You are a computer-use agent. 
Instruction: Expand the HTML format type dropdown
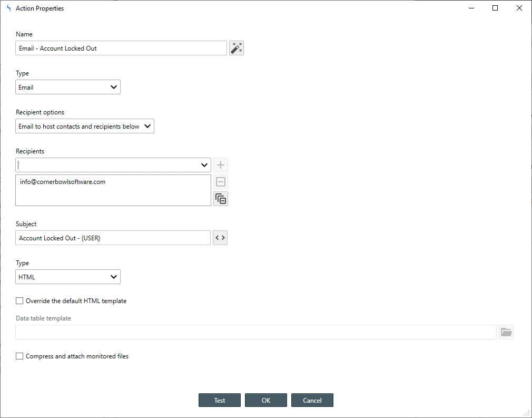(68, 277)
